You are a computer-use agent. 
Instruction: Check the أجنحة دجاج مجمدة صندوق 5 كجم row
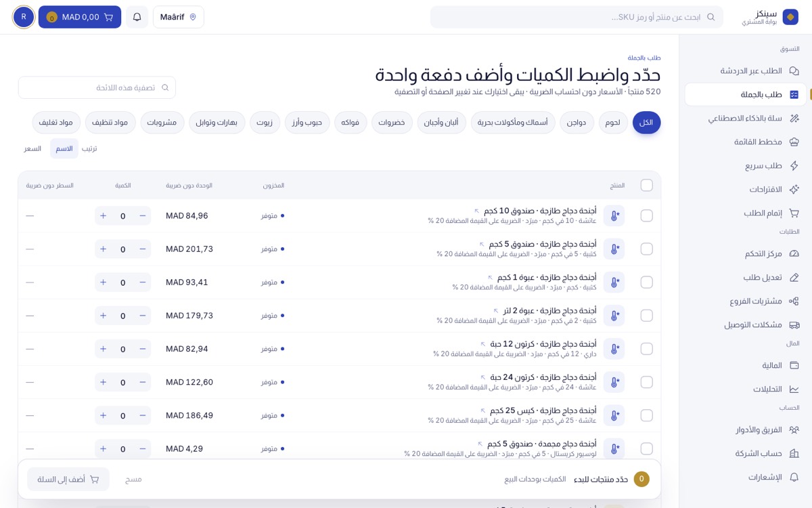[x=647, y=448]
